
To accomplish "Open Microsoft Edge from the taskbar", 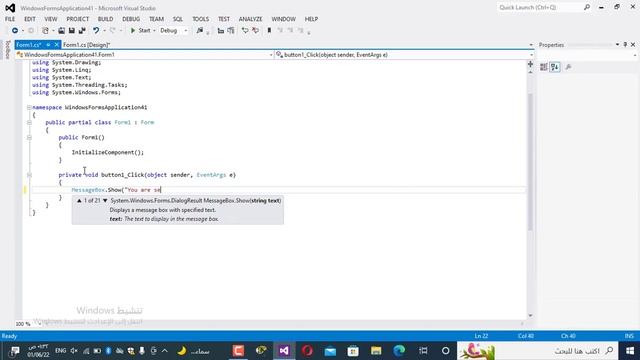I will coord(399,351).
